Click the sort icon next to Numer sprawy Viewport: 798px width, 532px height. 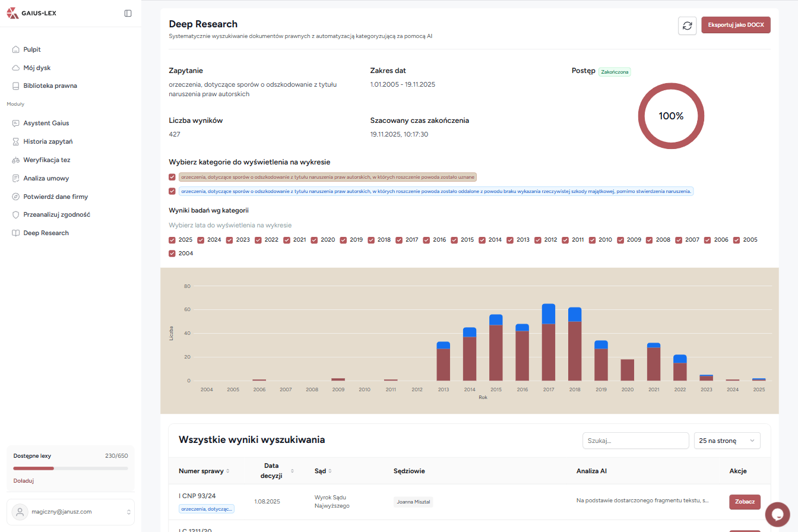click(x=228, y=471)
